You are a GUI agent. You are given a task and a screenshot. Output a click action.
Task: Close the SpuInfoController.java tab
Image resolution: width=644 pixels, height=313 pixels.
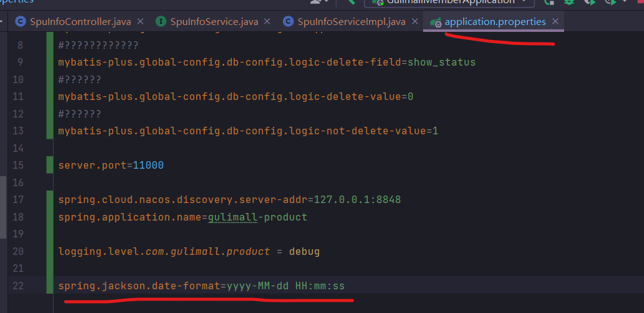(x=140, y=21)
